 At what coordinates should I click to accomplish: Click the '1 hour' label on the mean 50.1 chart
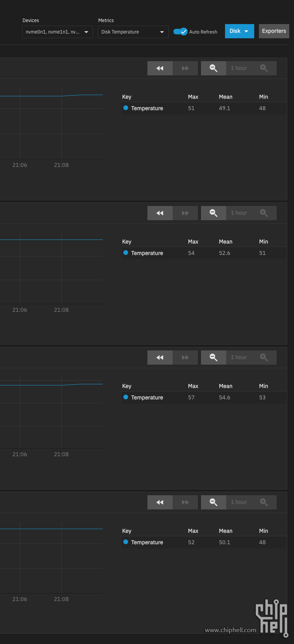pos(239,502)
